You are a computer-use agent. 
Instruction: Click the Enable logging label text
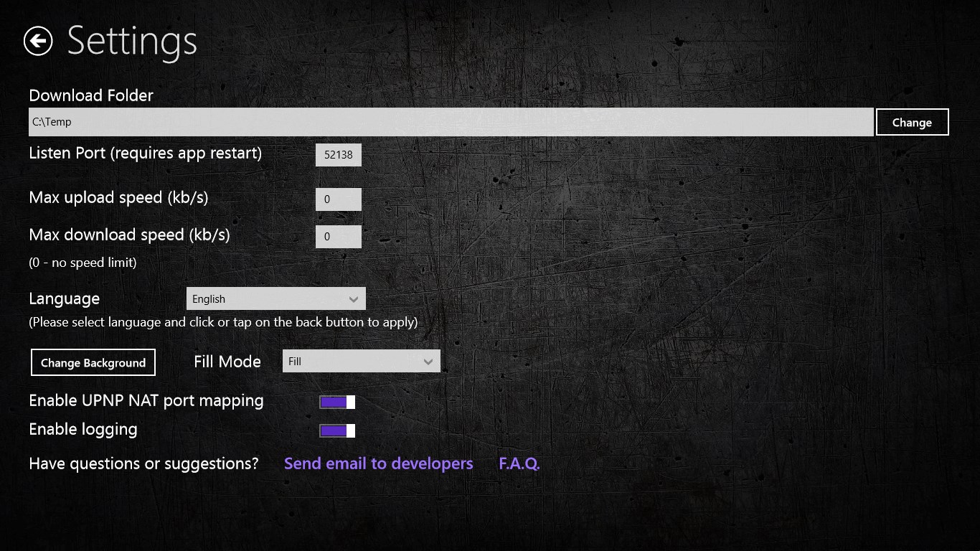(83, 430)
